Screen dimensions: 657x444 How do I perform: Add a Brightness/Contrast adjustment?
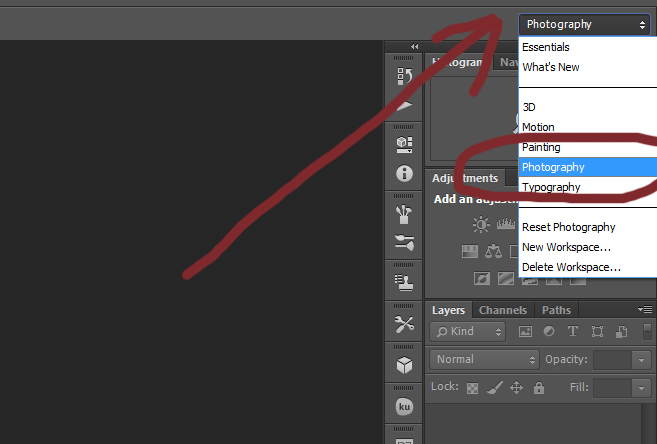pos(482,225)
